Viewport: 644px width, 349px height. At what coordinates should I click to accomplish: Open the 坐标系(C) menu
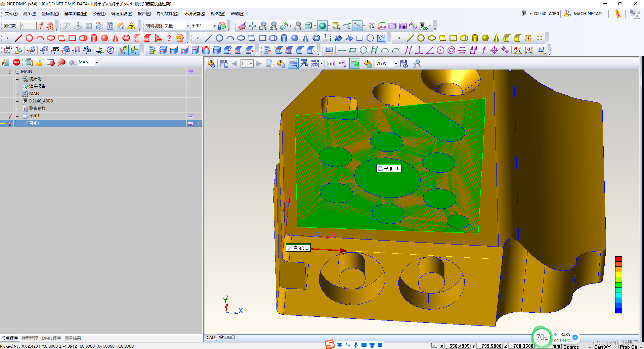click(x=50, y=14)
